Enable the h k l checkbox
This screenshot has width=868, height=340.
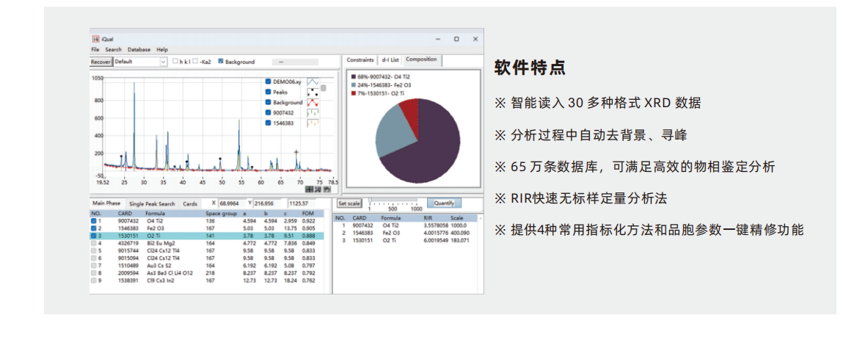[175, 62]
